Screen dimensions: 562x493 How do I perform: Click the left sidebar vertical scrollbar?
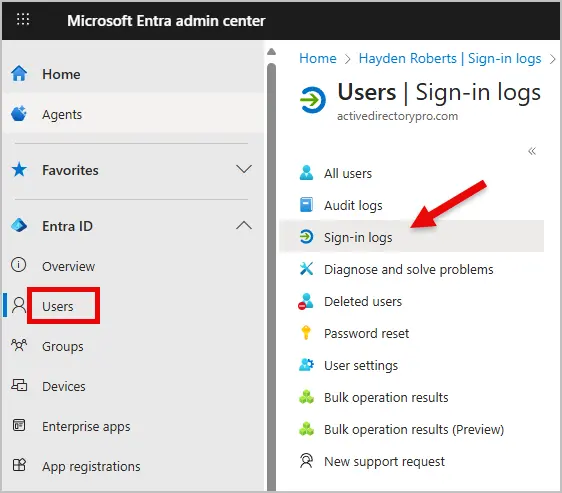coord(272,276)
